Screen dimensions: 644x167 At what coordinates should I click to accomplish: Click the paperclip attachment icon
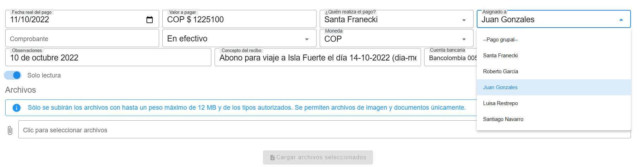(10, 131)
